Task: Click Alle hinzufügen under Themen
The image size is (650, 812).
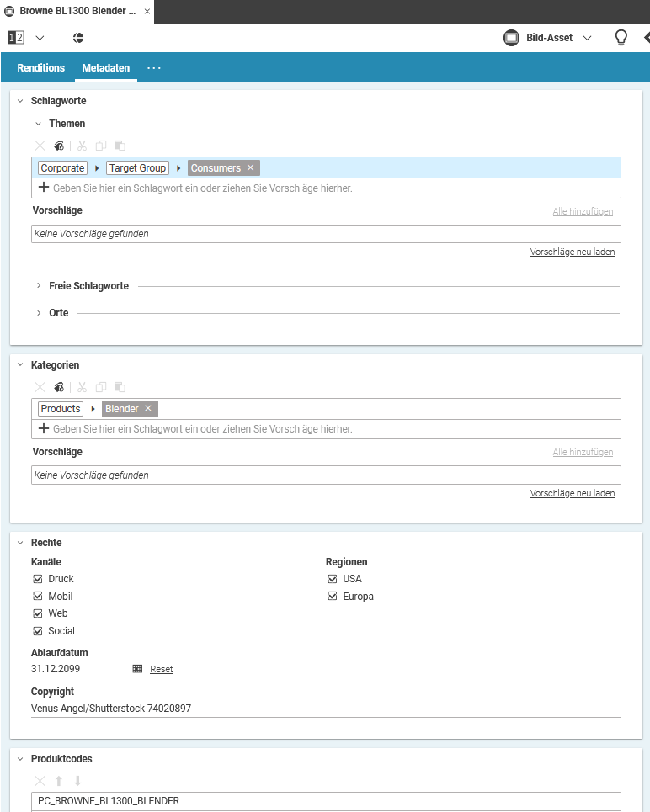Action: click(x=583, y=211)
